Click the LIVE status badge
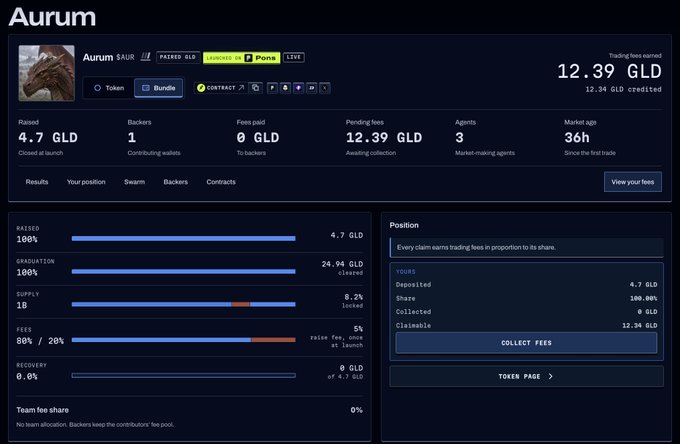Screen dimensions: 680x444 coord(294,57)
